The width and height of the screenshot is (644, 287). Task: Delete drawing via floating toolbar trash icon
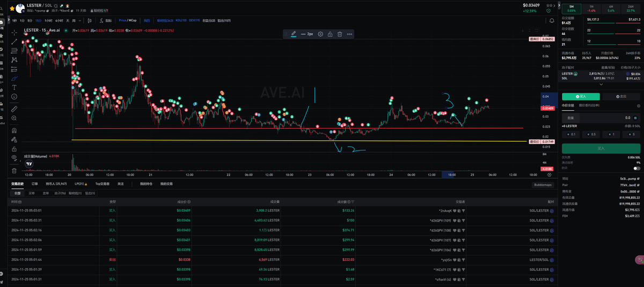pyautogui.click(x=340, y=34)
